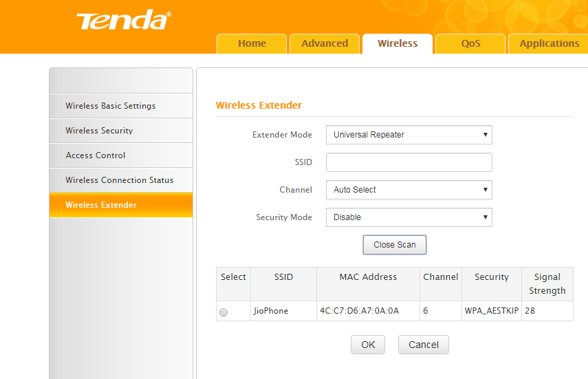Select the Wireless tab

398,43
